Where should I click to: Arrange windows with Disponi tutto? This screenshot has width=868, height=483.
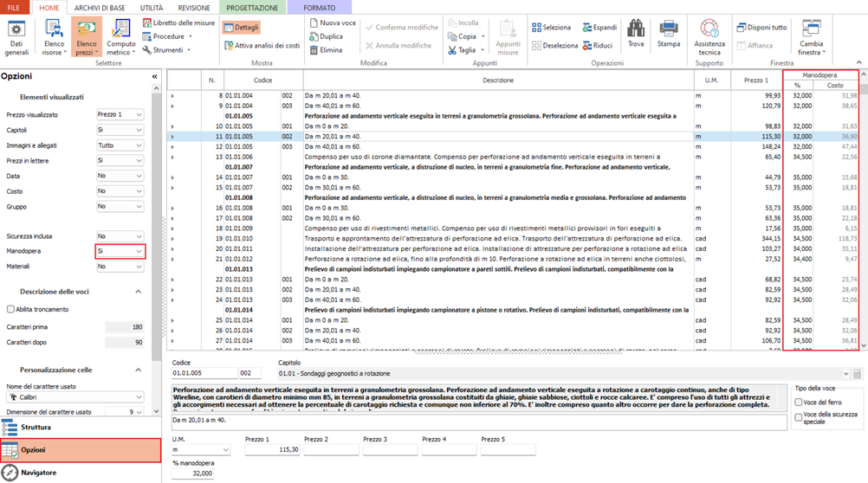pos(761,27)
